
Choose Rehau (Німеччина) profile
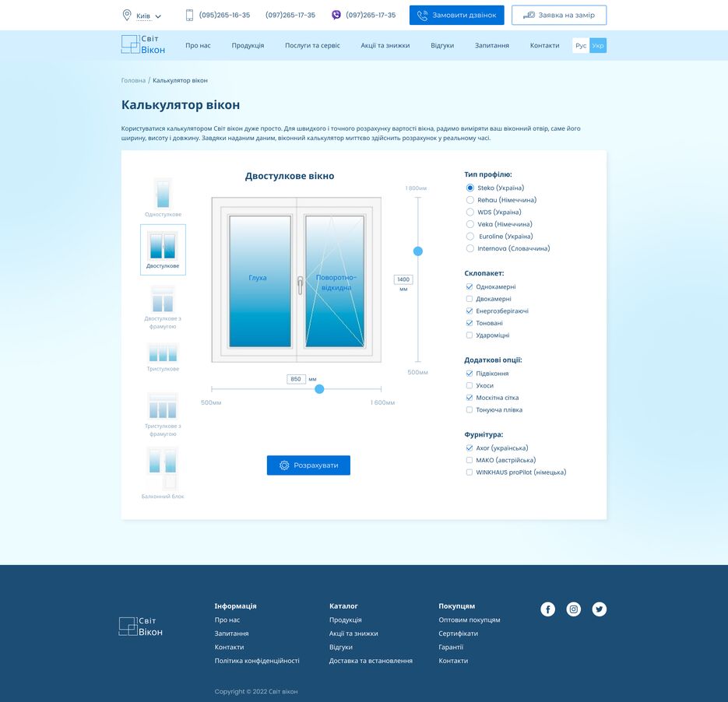tap(501, 200)
